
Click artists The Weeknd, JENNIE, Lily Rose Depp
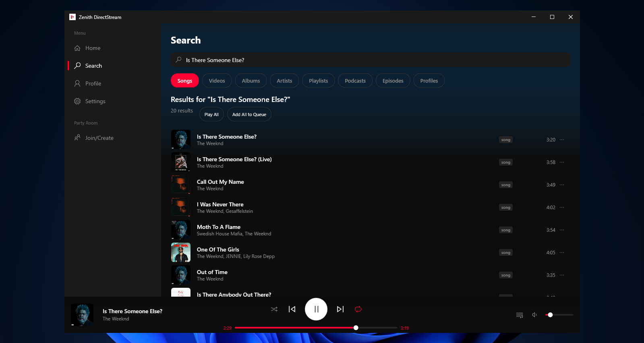tap(236, 256)
